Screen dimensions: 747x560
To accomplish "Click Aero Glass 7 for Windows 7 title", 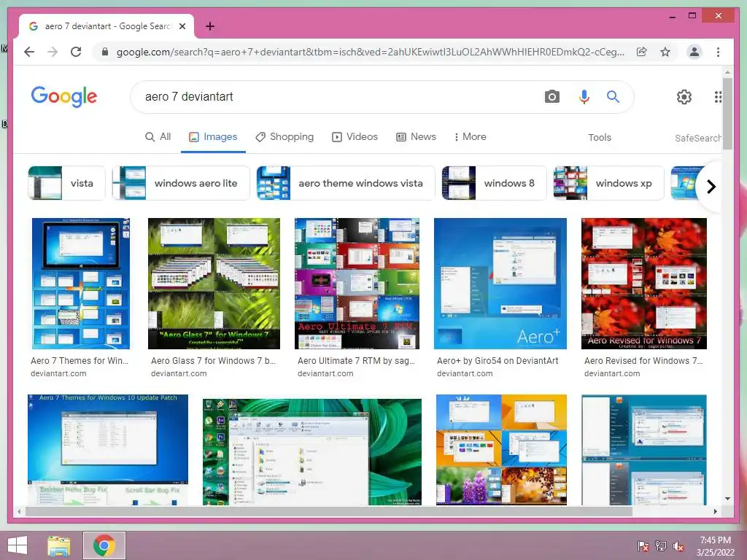I will coord(214,361).
